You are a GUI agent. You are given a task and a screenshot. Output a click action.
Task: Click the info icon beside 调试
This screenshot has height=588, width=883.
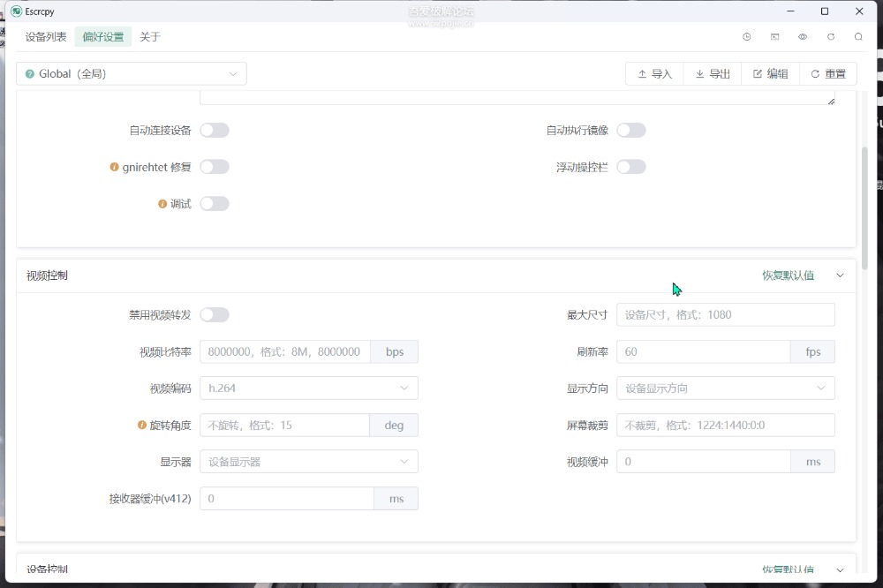[x=162, y=204]
